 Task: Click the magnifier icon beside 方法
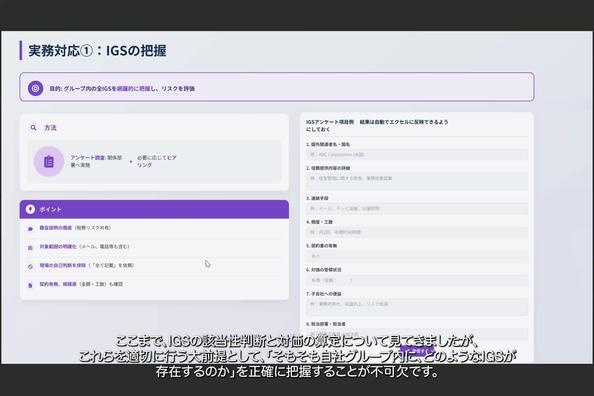coord(33,128)
